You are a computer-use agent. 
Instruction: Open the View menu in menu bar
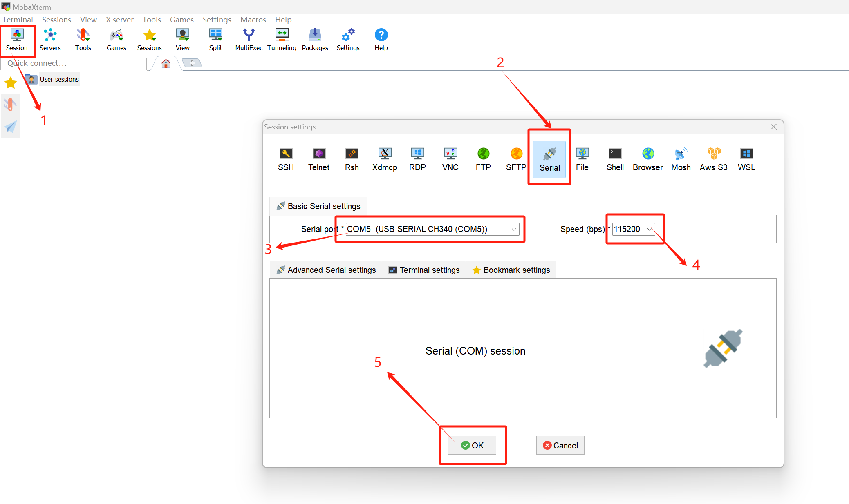(x=88, y=20)
